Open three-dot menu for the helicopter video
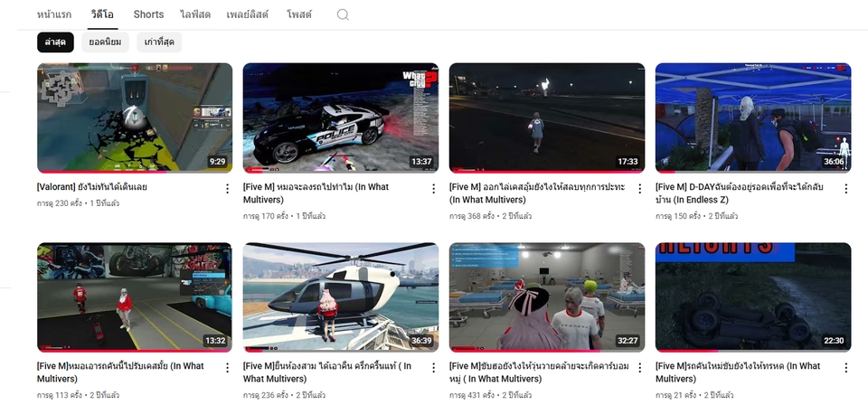 (x=433, y=368)
